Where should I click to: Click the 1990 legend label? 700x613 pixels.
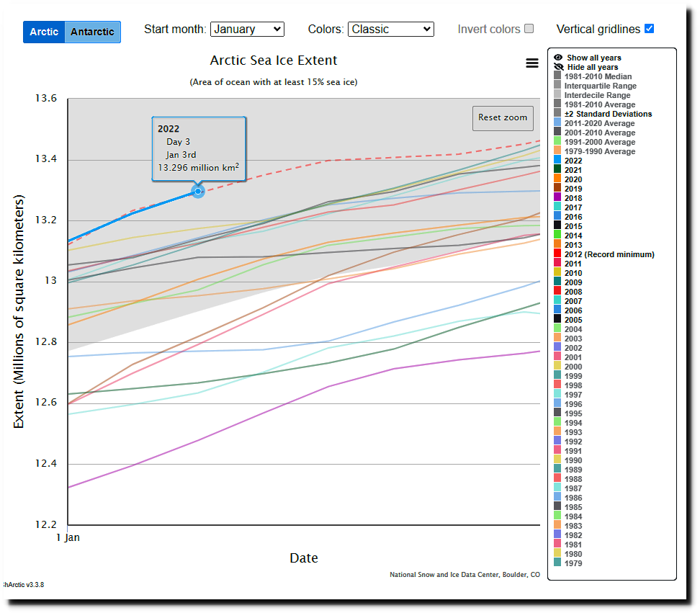573,461
